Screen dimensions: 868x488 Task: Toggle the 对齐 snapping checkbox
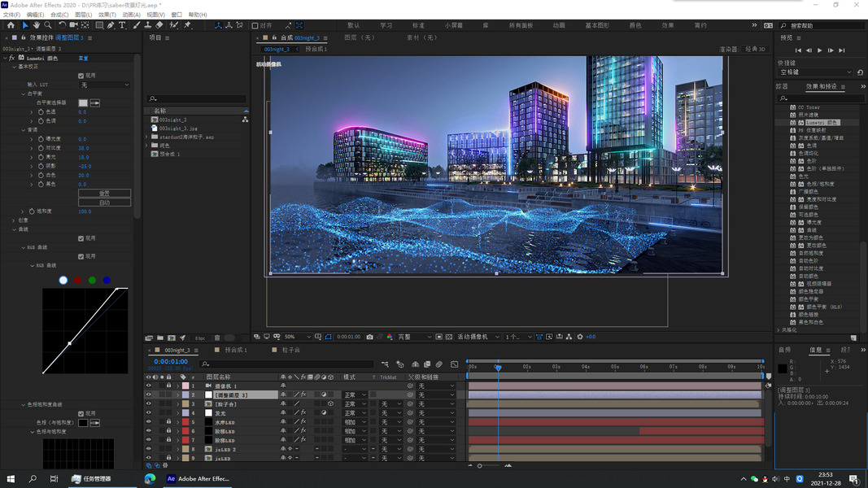(x=255, y=25)
